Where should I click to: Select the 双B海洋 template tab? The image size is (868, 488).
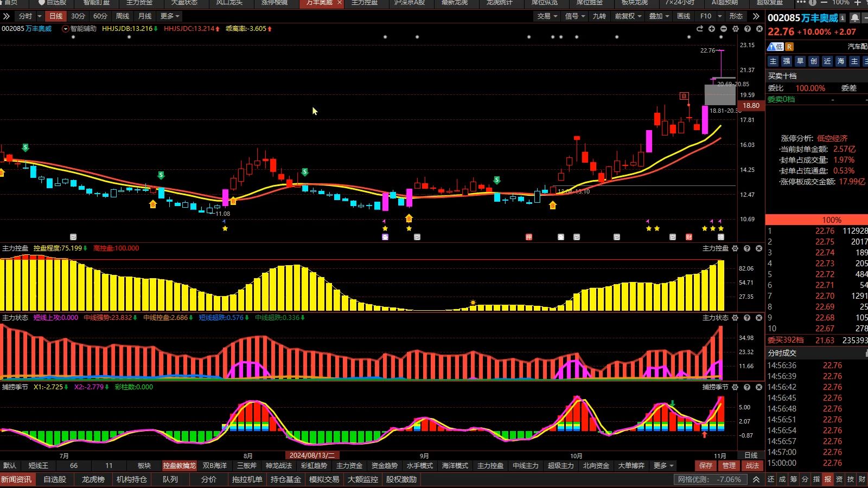pyautogui.click(x=215, y=466)
